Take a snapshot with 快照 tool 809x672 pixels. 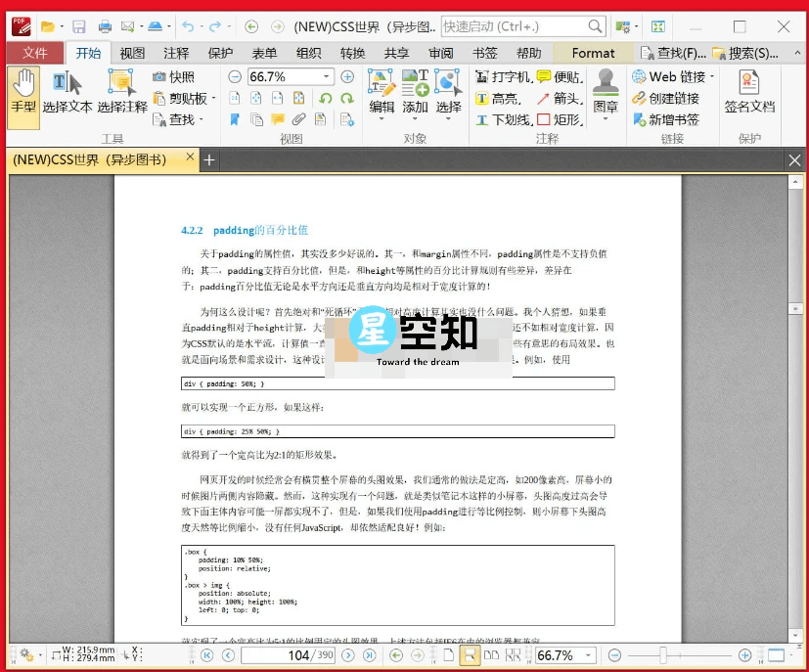(x=177, y=76)
